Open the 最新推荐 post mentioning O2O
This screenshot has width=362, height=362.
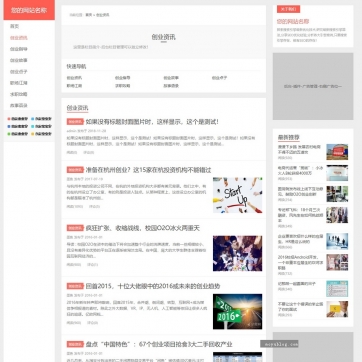click(300, 191)
